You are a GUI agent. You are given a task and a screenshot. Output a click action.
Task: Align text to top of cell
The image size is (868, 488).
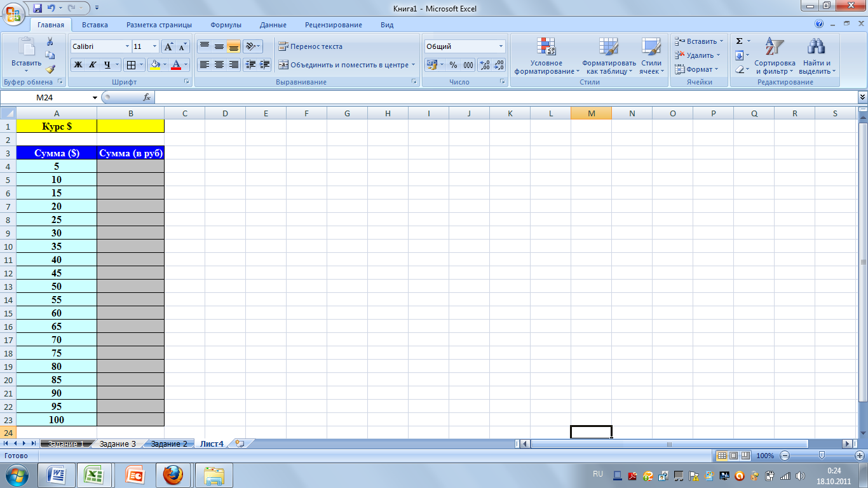204,46
